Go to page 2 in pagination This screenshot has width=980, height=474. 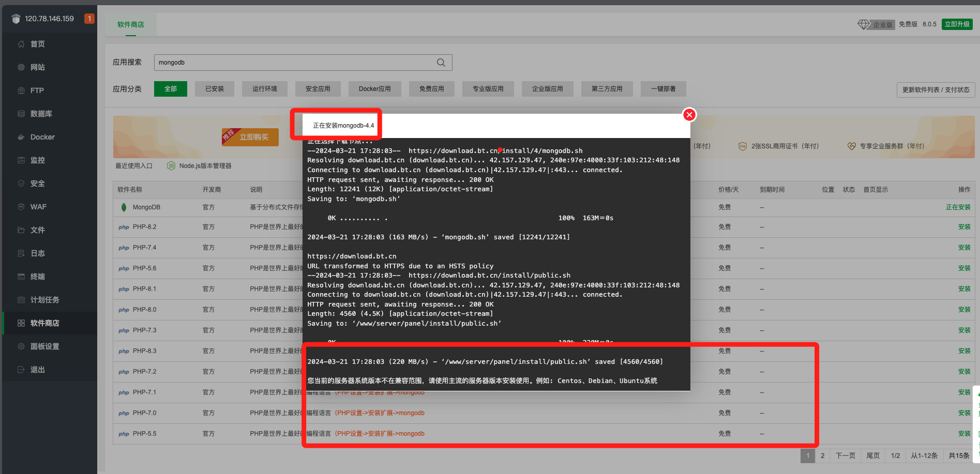[822, 455]
